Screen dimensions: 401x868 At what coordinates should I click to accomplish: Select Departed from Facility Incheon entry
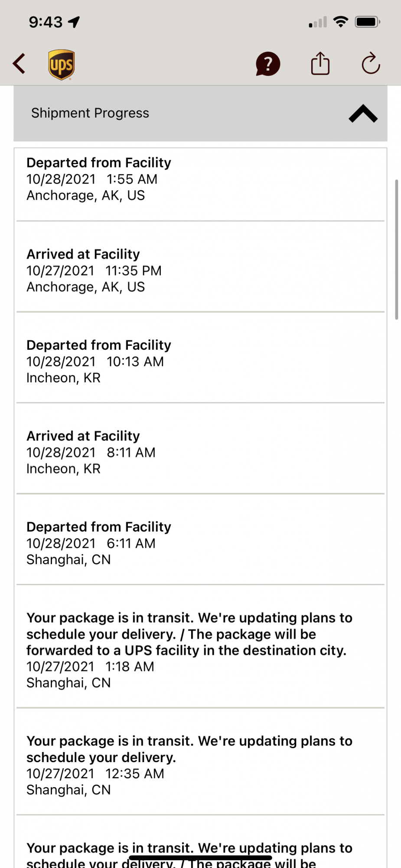[200, 362]
